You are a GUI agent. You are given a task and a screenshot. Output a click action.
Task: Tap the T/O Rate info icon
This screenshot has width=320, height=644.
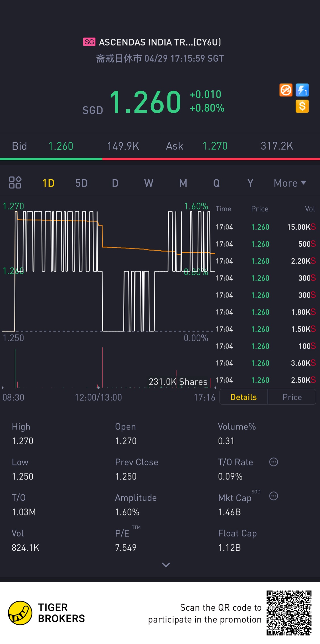tap(273, 462)
